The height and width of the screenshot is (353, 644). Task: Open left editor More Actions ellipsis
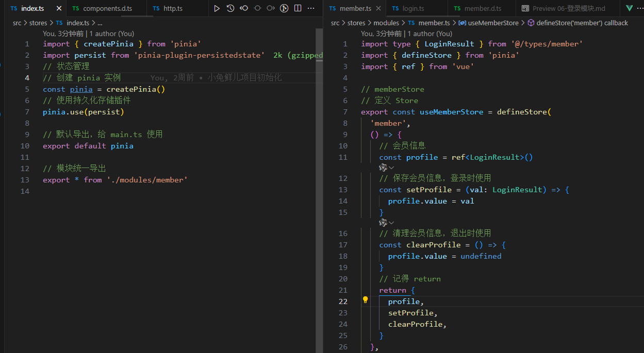311,8
